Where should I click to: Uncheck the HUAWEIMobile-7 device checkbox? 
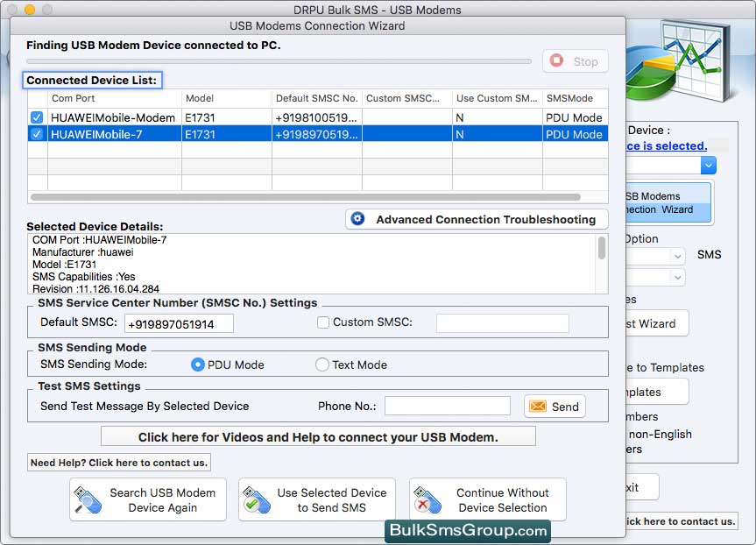coord(37,134)
